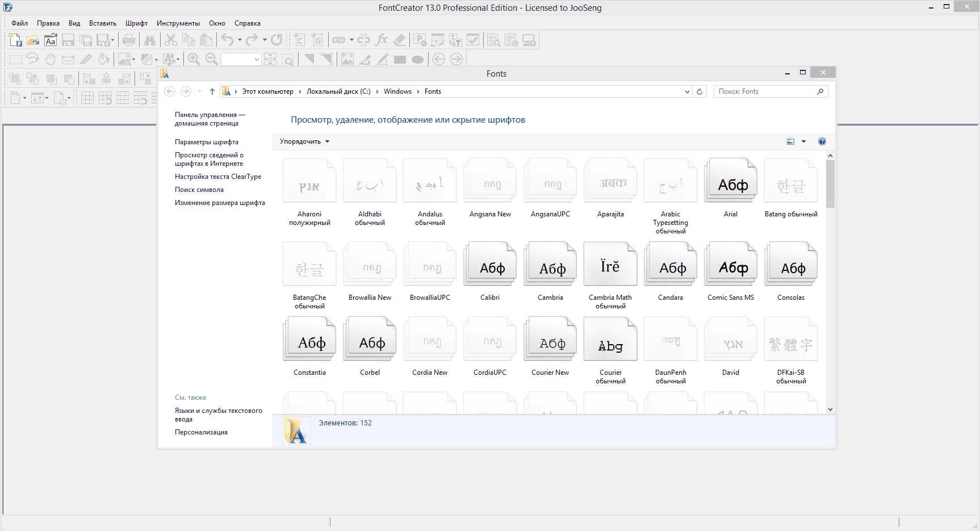Viewport: 980px width, 531px height.
Task: Click the fx transform script icon
Action: 382,40
